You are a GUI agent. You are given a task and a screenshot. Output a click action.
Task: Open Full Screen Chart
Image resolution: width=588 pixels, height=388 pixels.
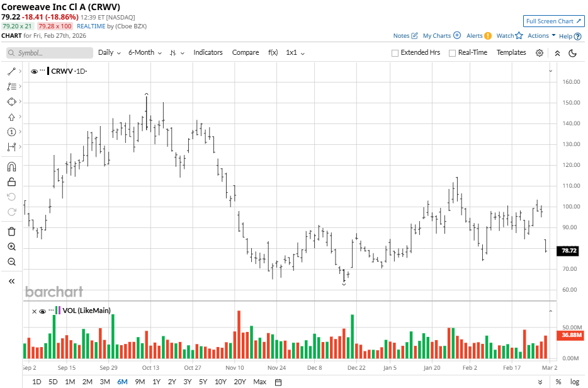click(x=553, y=21)
